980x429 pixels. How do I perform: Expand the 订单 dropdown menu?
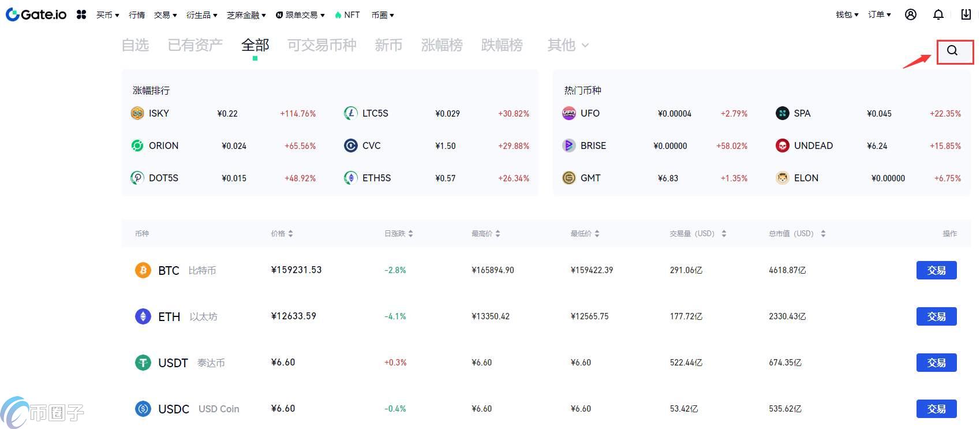tap(880, 14)
